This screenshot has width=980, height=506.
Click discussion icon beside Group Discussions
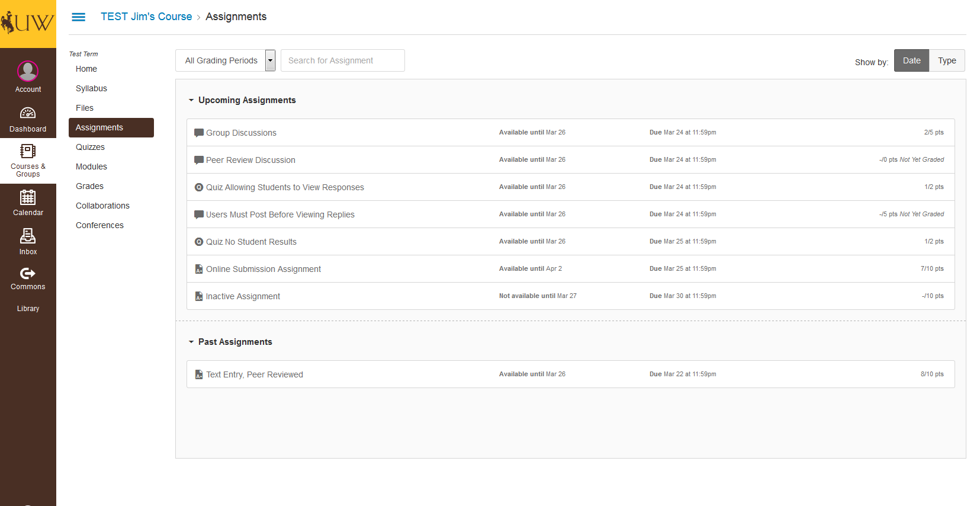click(x=199, y=133)
